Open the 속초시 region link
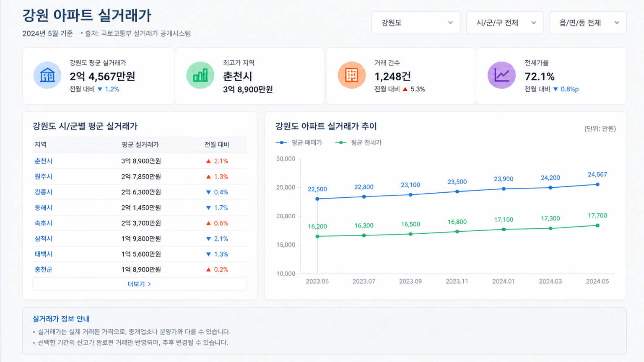The image size is (644, 362). 43,223
